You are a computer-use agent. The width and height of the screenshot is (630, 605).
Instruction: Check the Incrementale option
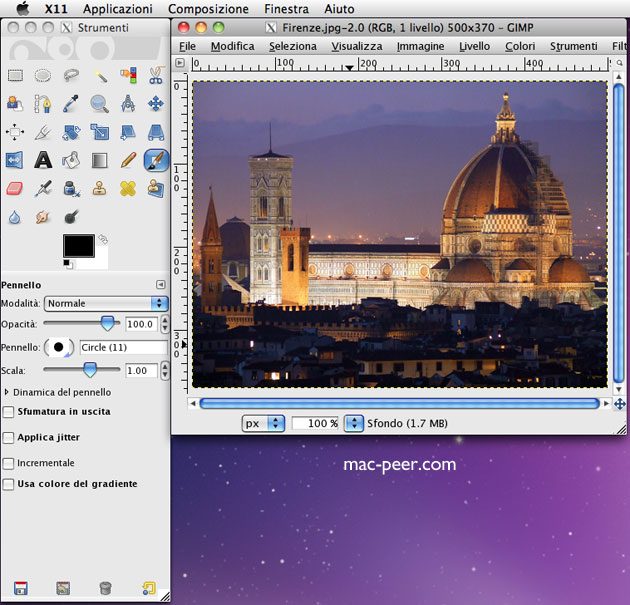tap(9, 464)
